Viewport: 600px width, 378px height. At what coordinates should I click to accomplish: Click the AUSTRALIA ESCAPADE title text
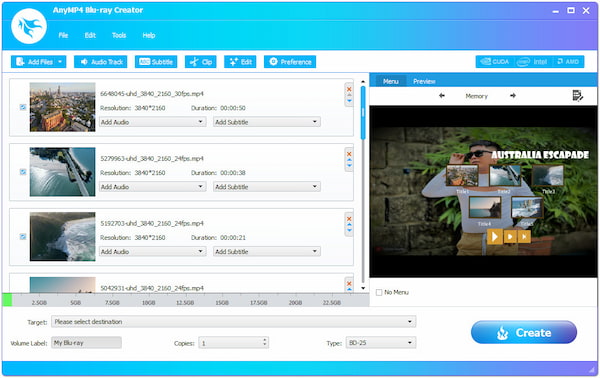(x=540, y=155)
